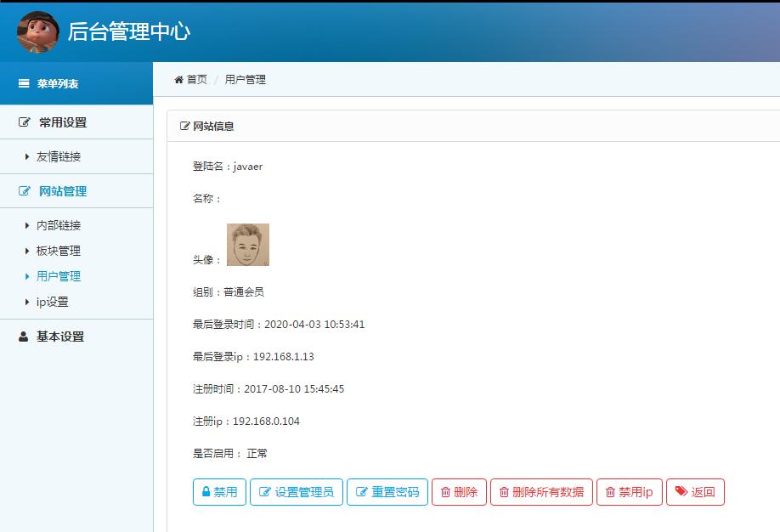This screenshot has height=532, width=780.
Task: Click the lock icon on the 禁用 button
Action: tap(206, 491)
